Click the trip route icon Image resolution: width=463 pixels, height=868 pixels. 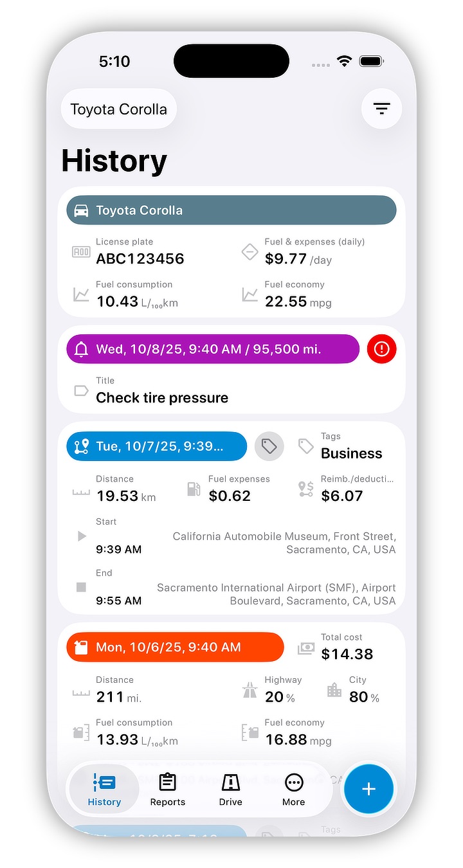[x=81, y=446]
